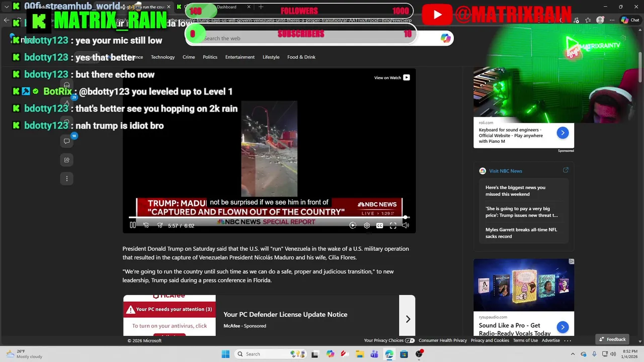Open the Crime news category

click(189, 57)
